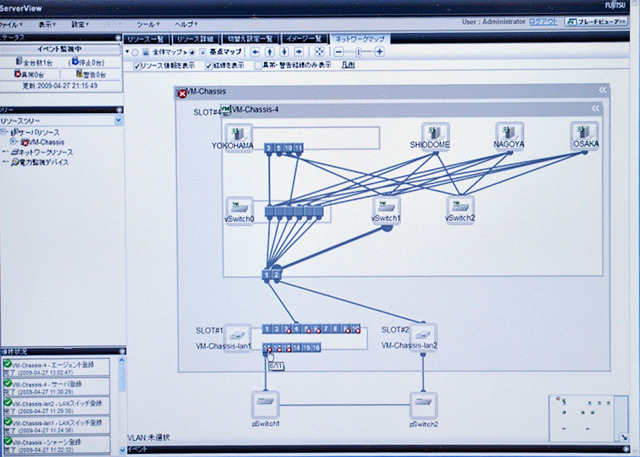Image resolution: width=640 pixels, height=457 pixels.
Task: Select the YOKOHAMA server icon
Action: click(238, 135)
